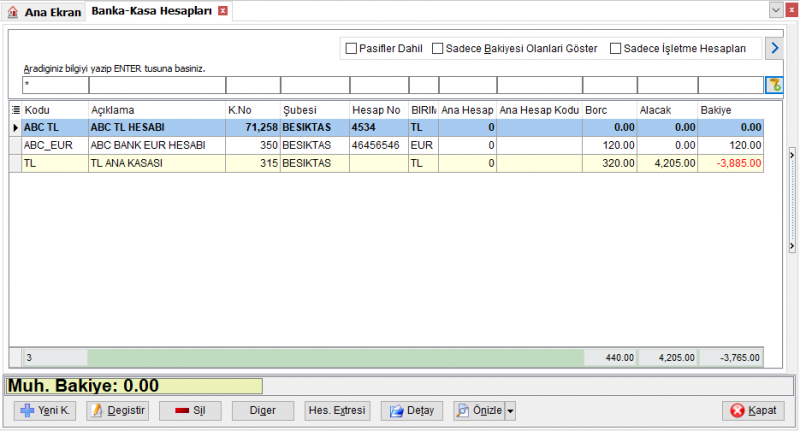Tick Sadece Bakiyesi Olanlari Göster checkbox
This screenshot has width=800, height=431.
click(437, 48)
